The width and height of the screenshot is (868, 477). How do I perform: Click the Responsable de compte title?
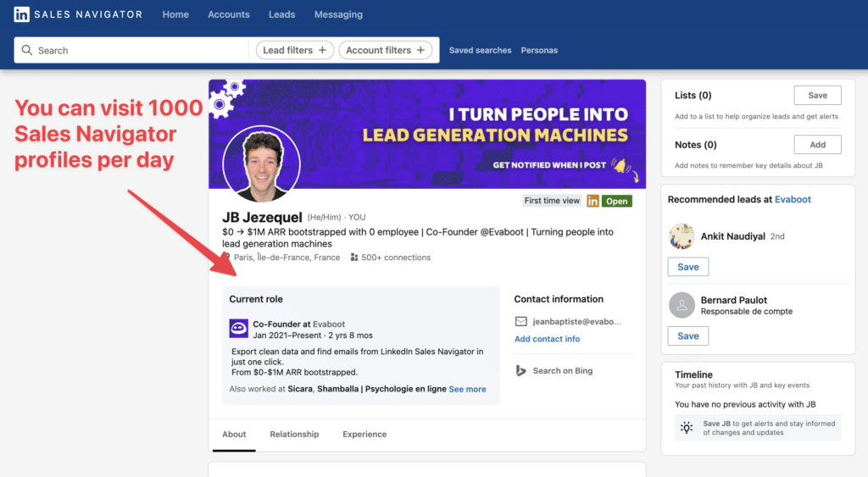[x=747, y=312]
